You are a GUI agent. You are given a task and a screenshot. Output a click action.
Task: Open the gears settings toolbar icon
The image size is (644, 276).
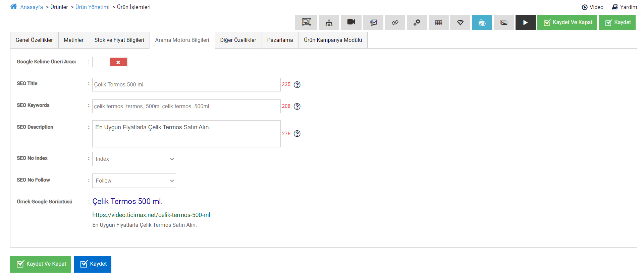click(x=417, y=22)
